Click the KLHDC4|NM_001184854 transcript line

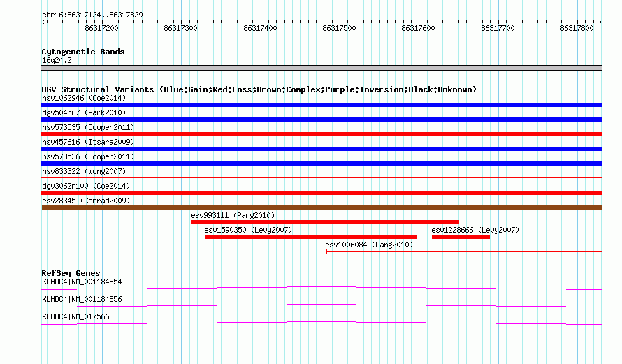[321, 289]
